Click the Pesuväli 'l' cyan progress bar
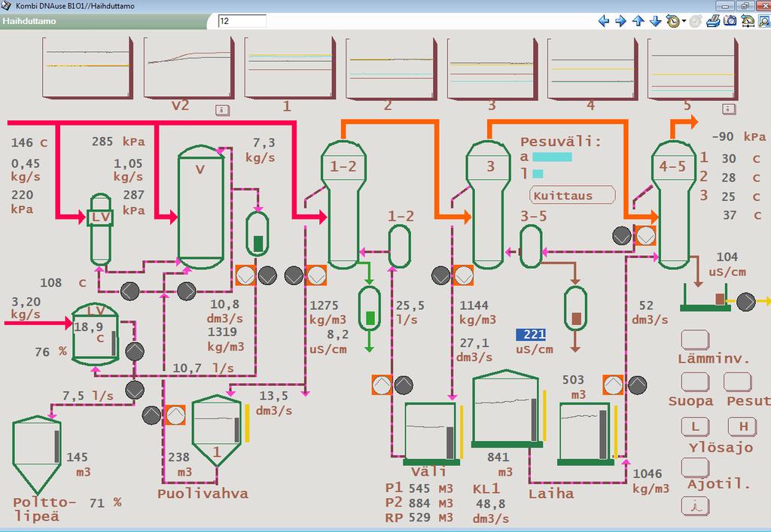 coord(538,173)
